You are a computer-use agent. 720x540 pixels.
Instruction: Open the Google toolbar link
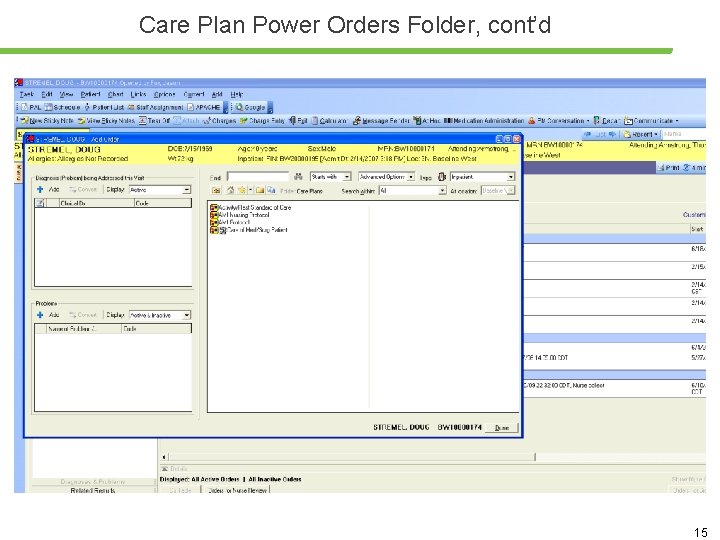[x=250, y=107]
